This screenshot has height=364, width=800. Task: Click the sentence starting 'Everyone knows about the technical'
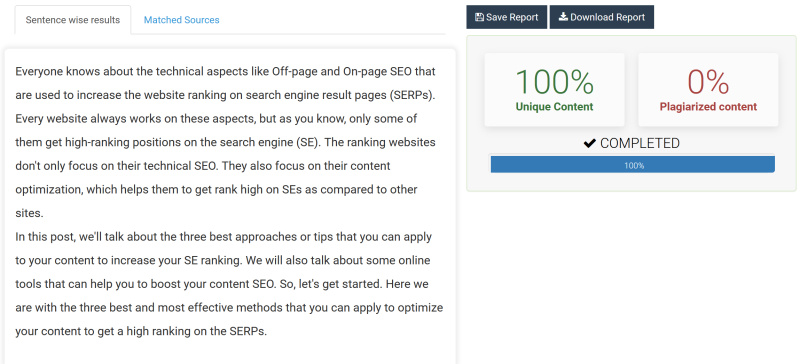coord(225,83)
